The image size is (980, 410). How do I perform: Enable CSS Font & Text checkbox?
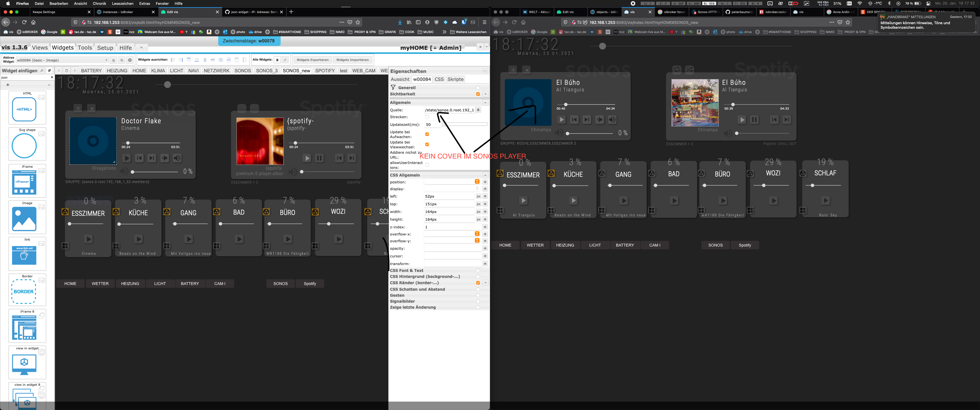click(478, 271)
